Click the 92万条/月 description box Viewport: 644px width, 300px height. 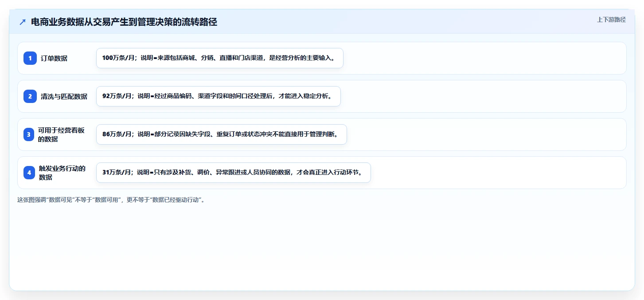click(x=219, y=96)
